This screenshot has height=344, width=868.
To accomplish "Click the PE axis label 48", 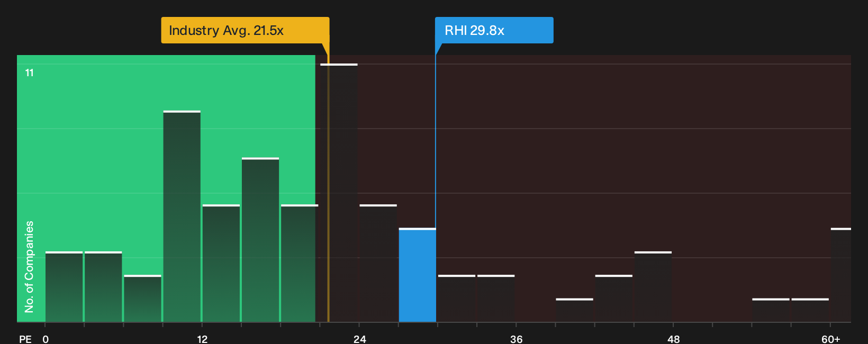I will [673, 339].
